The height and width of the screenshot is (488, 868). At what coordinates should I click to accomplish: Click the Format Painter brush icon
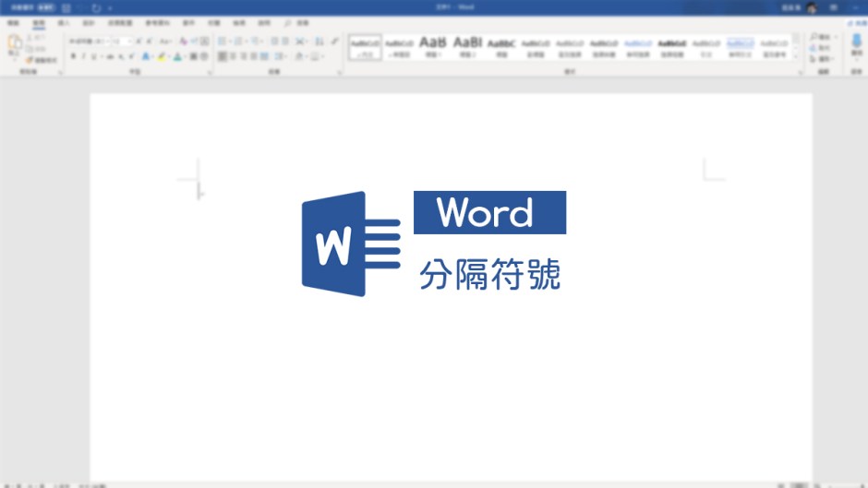(x=30, y=60)
